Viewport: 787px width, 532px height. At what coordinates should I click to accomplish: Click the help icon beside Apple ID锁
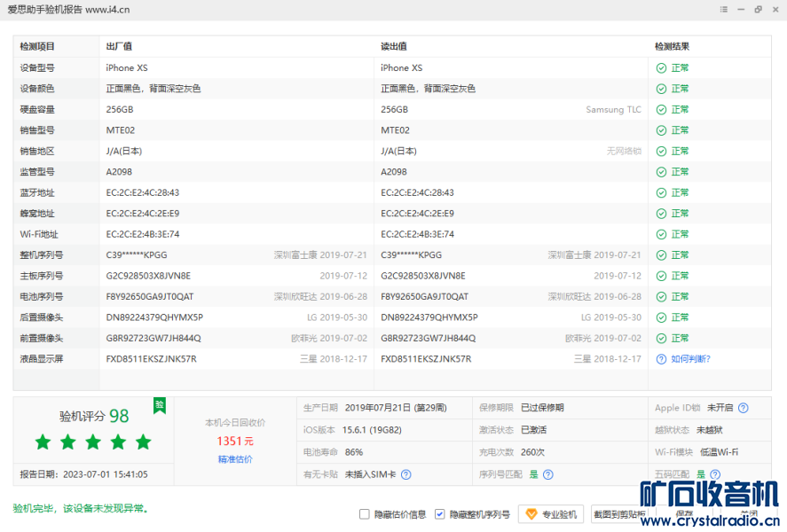[x=743, y=408]
